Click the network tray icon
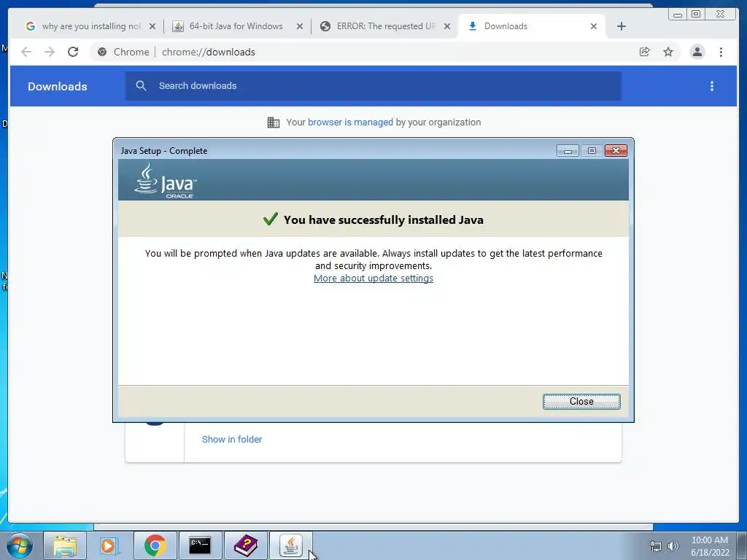Screen dimensions: 747x560 click(656, 546)
